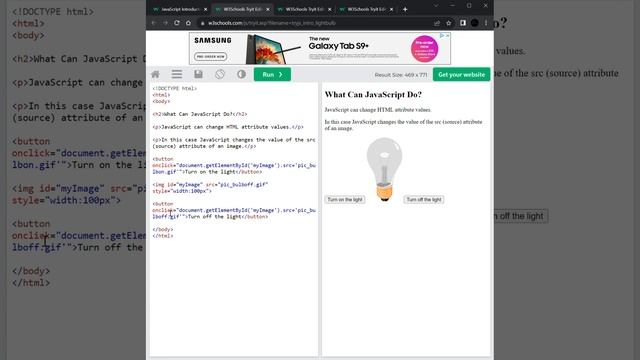Click the w3schools.com URL in address bar
The width and height of the screenshot is (640, 360).
click(272, 23)
